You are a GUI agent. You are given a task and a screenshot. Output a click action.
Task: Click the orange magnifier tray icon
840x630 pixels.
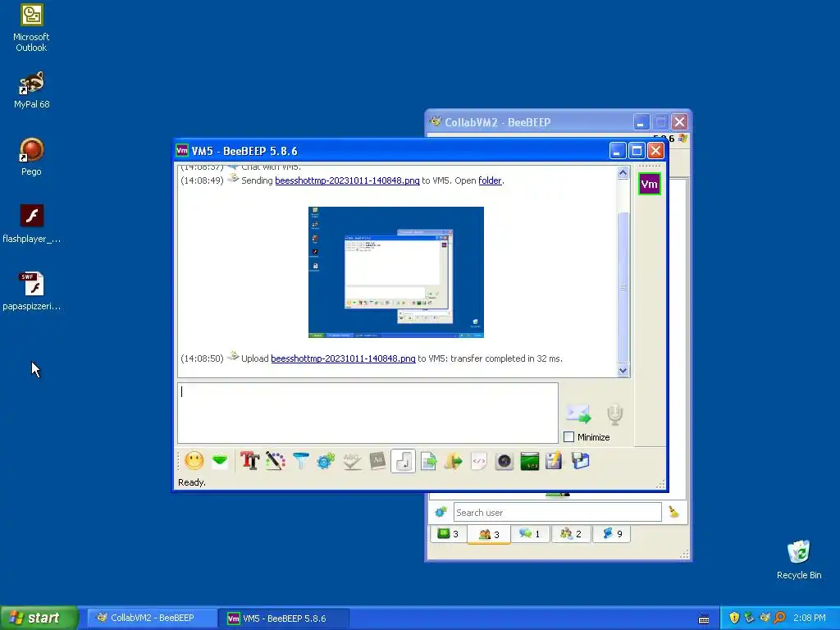(780, 618)
